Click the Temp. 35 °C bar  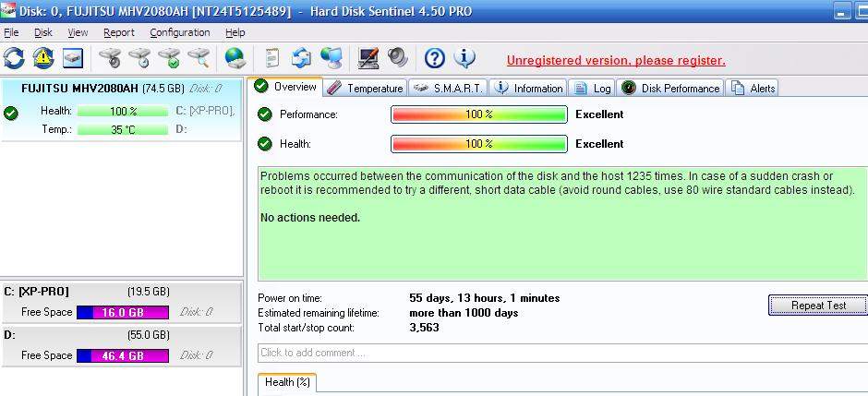[x=123, y=130]
